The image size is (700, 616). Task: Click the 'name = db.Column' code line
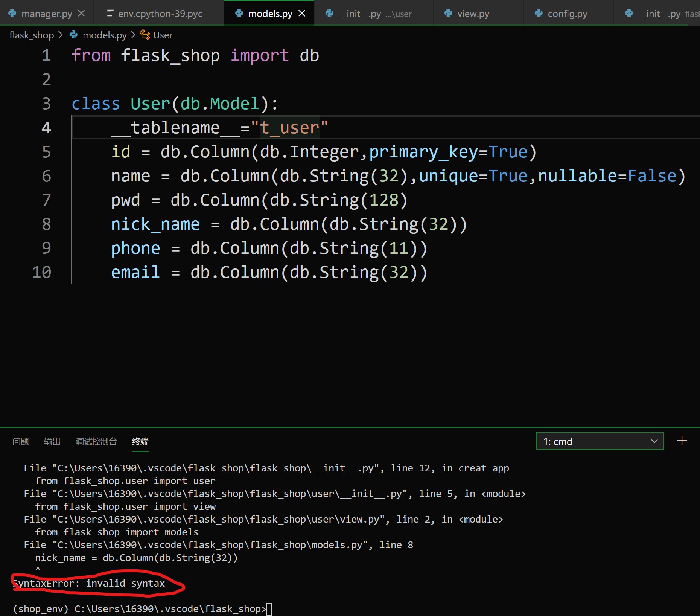(398, 176)
